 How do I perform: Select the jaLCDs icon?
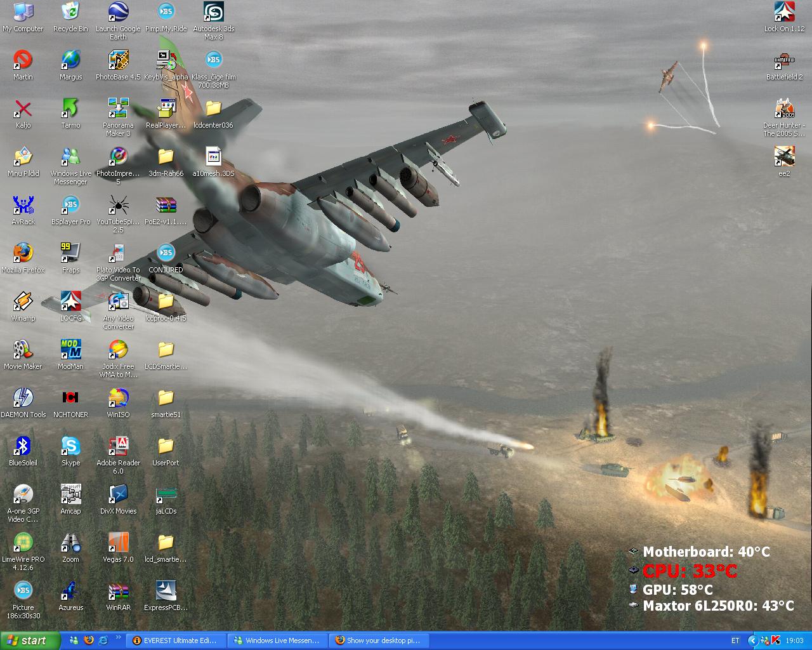click(x=166, y=500)
